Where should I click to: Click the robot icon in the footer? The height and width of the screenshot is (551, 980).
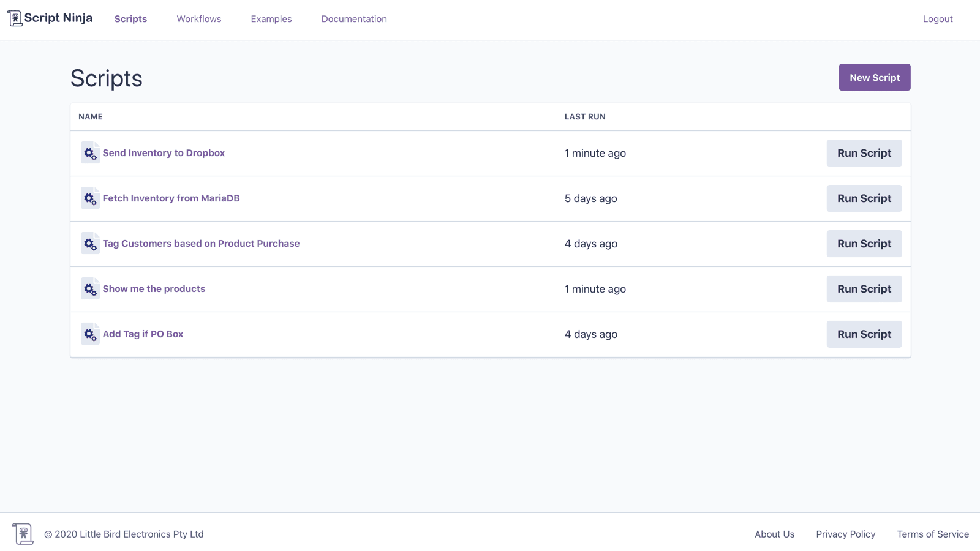click(x=23, y=533)
